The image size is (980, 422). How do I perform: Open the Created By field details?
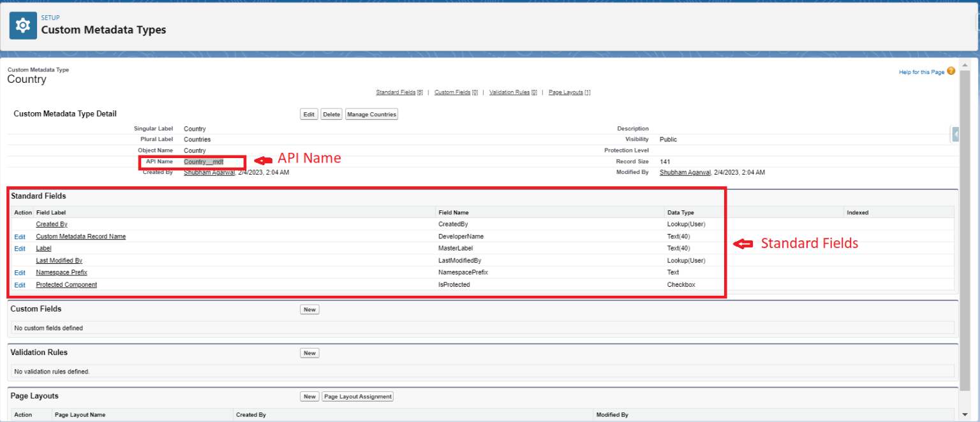click(51, 224)
